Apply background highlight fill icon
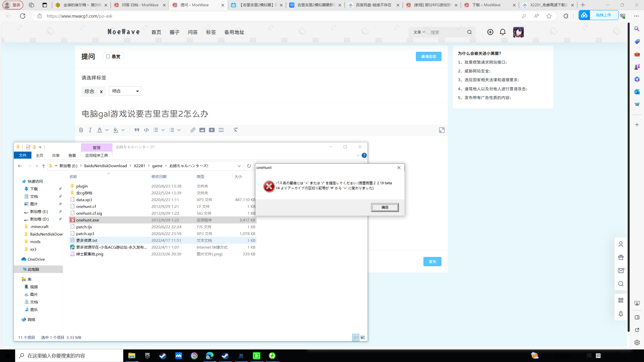Viewport: 644px width, 362px height. (115, 130)
